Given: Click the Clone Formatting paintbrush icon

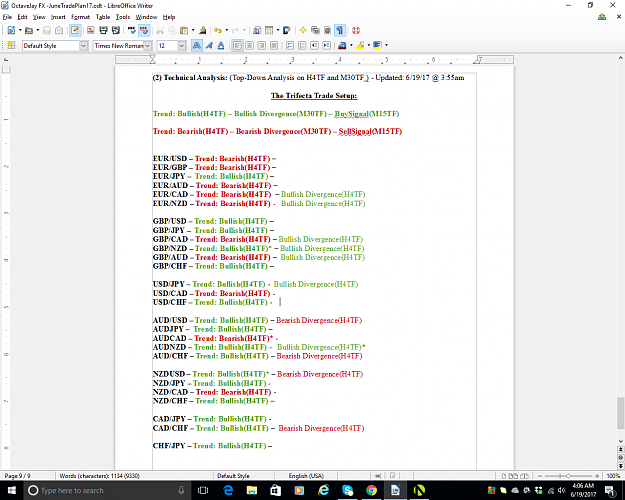Looking at the screenshot, I should click(x=203, y=30).
